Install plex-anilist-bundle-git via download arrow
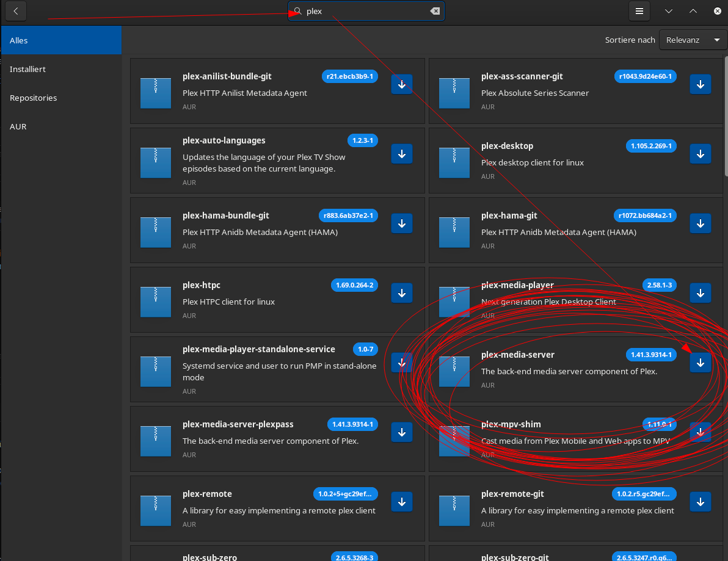 (402, 84)
